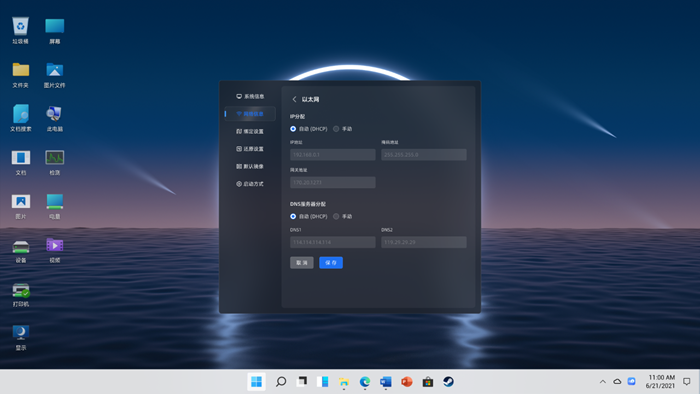This screenshot has height=394, width=700.
Task: Launch Microsoft Edge from the taskbar
Action: coord(365,382)
